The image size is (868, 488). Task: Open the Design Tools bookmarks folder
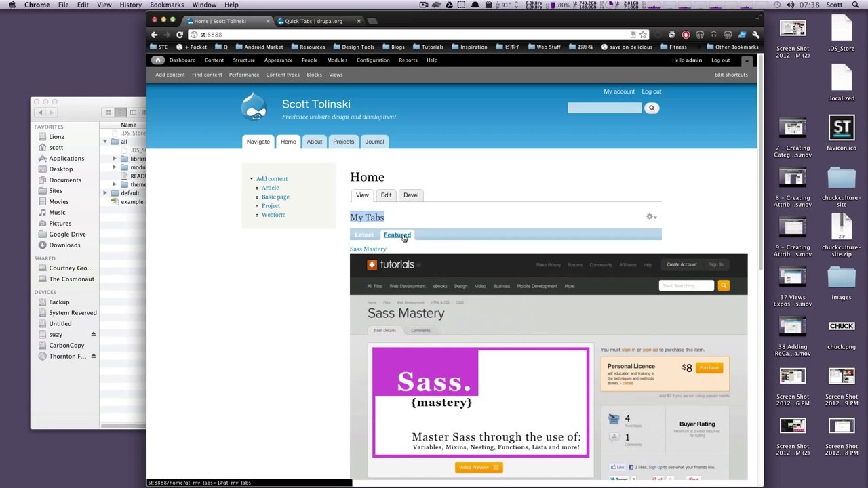click(x=353, y=47)
